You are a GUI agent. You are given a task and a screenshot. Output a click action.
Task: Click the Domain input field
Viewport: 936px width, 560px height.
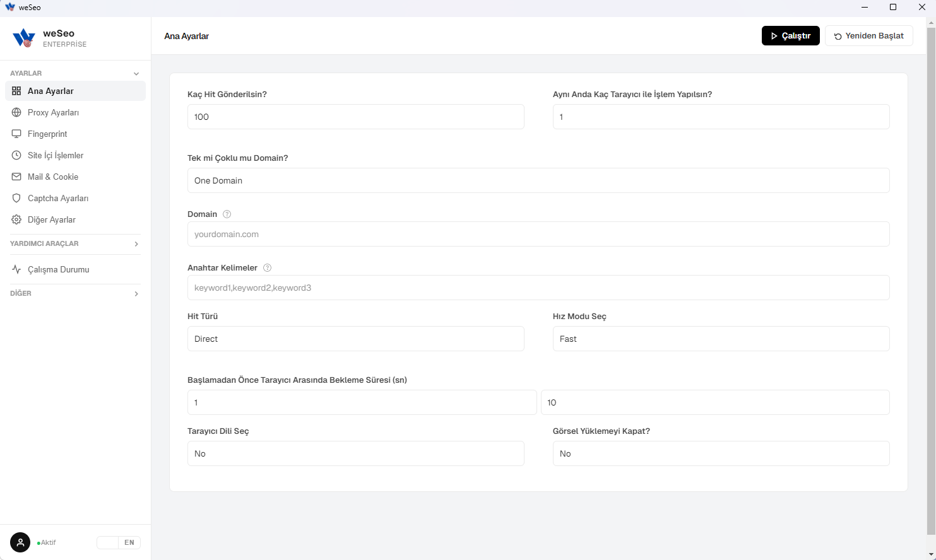(x=538, y=234)
